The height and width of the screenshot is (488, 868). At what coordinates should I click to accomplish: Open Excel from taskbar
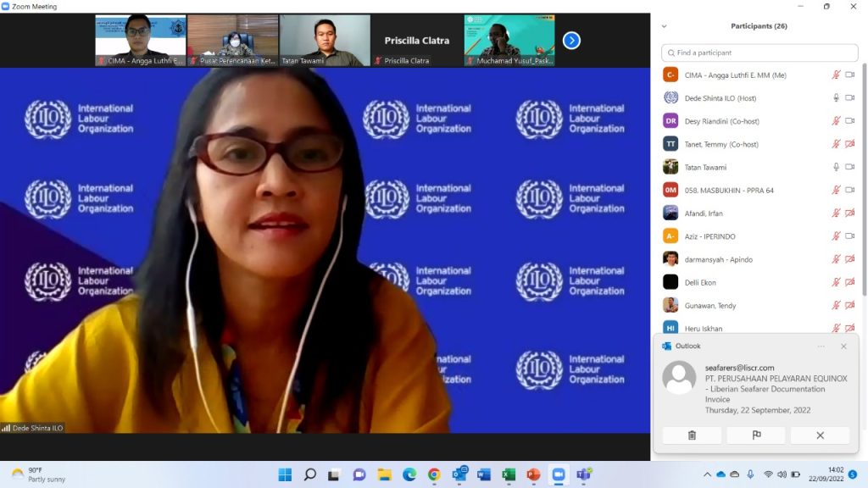point(509,474)
